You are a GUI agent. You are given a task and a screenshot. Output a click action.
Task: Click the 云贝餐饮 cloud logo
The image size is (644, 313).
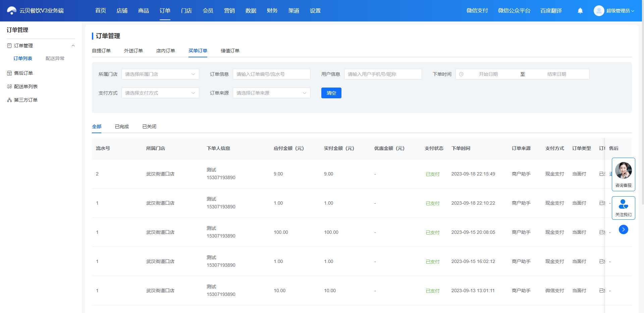click(12, 11)
